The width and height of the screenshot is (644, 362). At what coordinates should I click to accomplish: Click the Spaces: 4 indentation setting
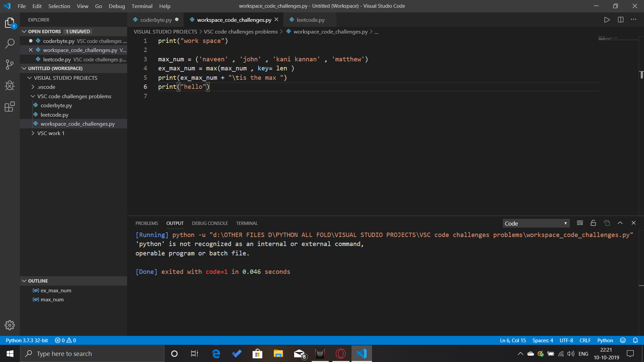(x=542, y=340)
